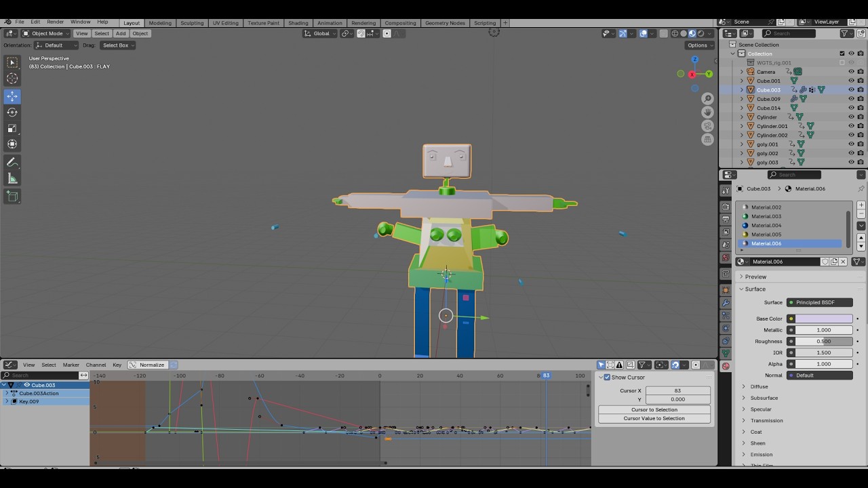Select the Annotate tool
868x488 pixels.
(x=12, y=163)
